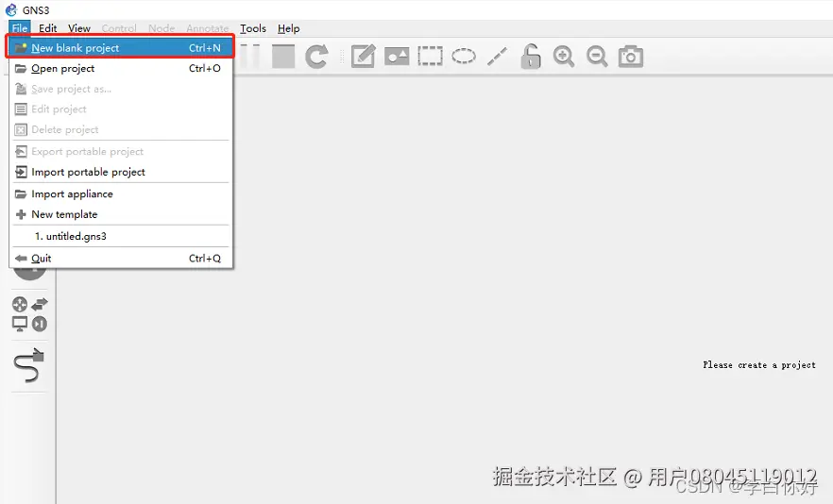Image resolution: width=833 pixels, height=504 pixels.
Task: Click the insert picture icon
Action: pos(397,57)
